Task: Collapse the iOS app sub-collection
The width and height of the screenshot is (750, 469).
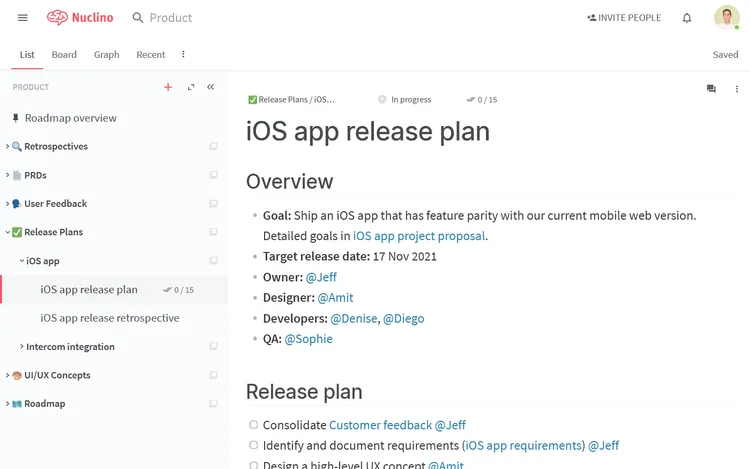Action: [x=22, y=261]
